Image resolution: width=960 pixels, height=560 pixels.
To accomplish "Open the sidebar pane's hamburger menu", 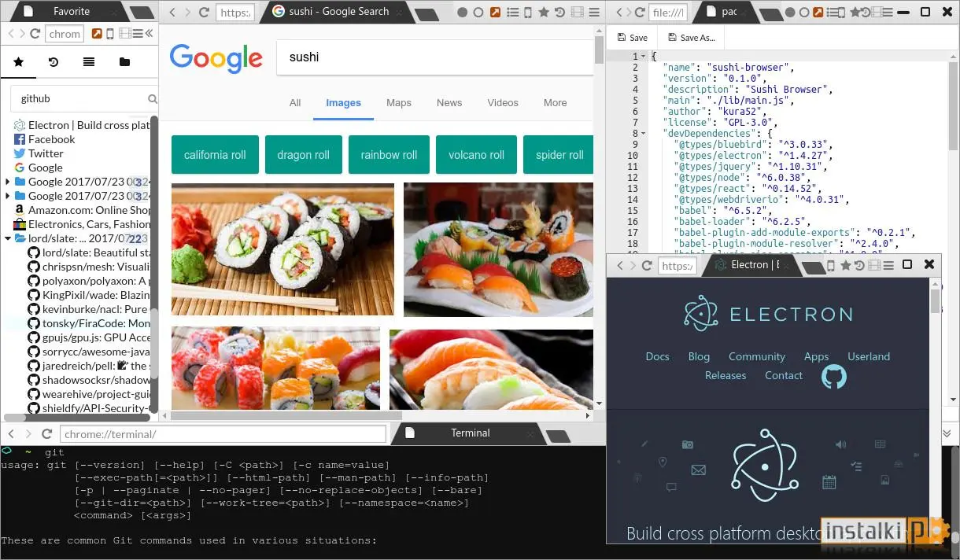I will click(137, 34).
